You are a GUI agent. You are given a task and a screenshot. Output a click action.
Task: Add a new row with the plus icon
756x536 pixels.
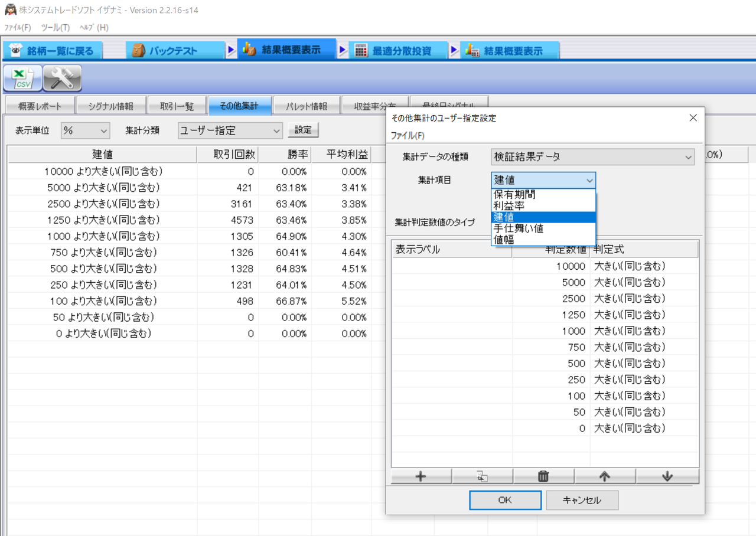421,476
